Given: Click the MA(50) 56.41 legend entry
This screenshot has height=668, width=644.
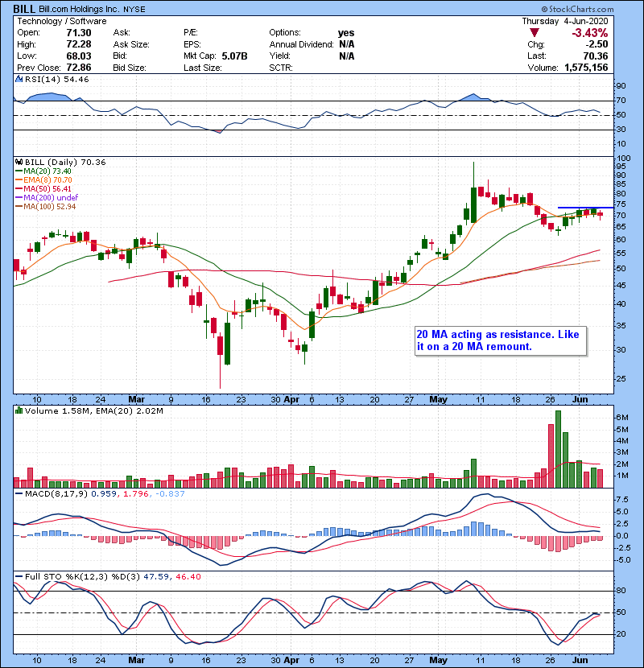Looking at the screenshot, I should pyautogui.click(x=43, y=188).
